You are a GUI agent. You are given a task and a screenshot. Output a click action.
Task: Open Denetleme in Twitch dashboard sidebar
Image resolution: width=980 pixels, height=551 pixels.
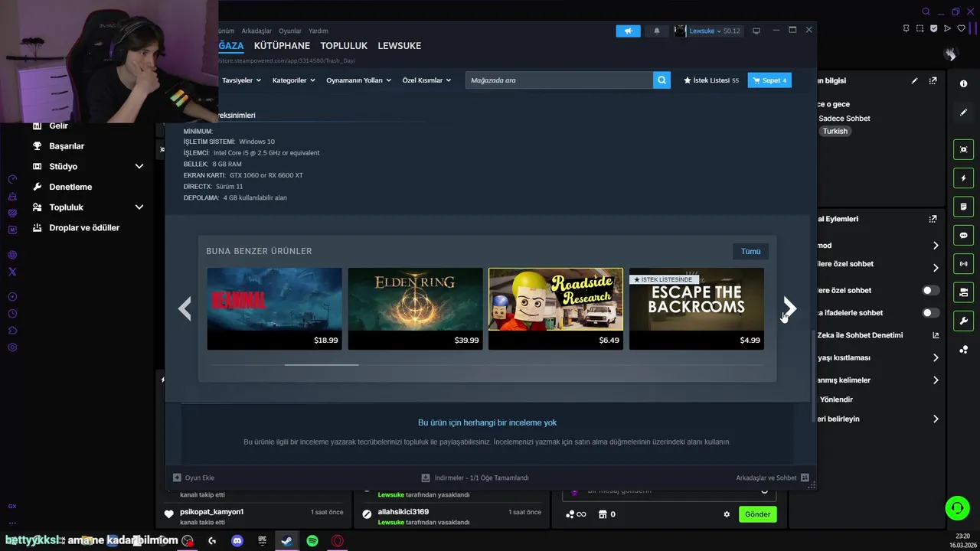pos(70,187)
